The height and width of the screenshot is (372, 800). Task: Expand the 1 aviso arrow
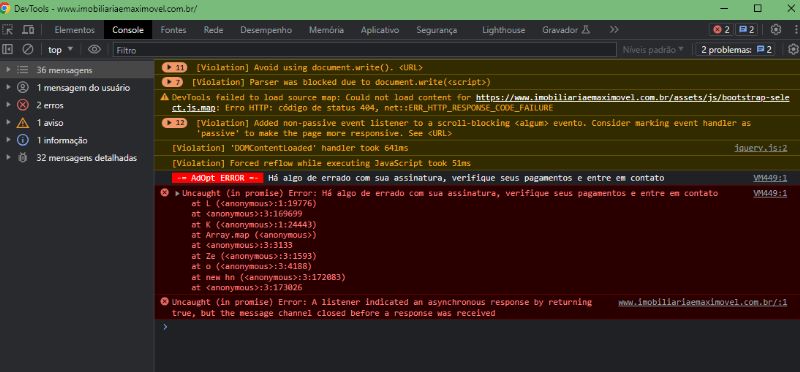coord(8,123)
